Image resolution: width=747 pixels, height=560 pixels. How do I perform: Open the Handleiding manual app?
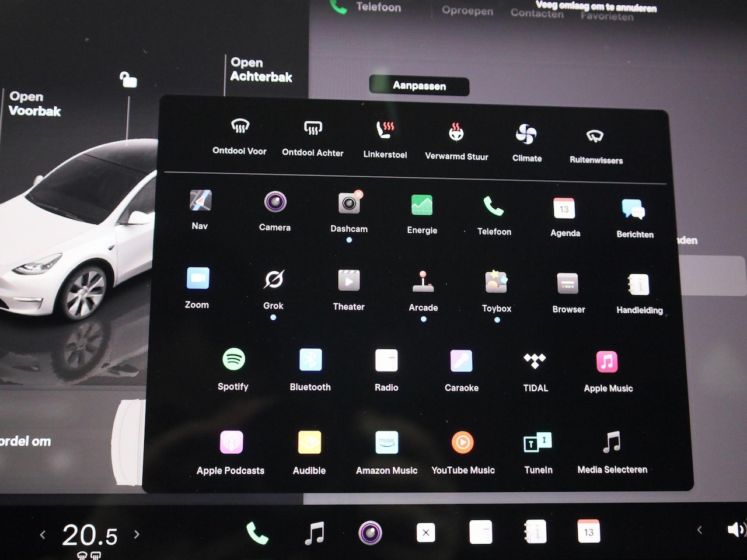pos(639,295)
